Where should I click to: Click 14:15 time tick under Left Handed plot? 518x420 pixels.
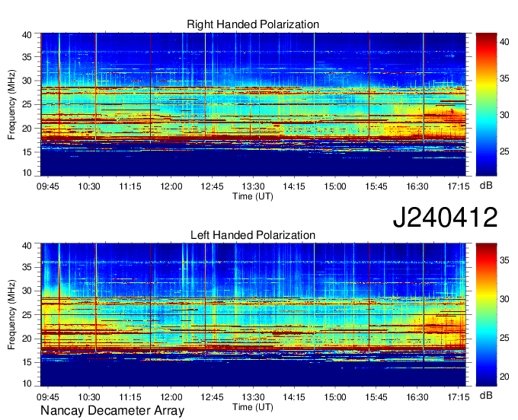tap(294, 396)
